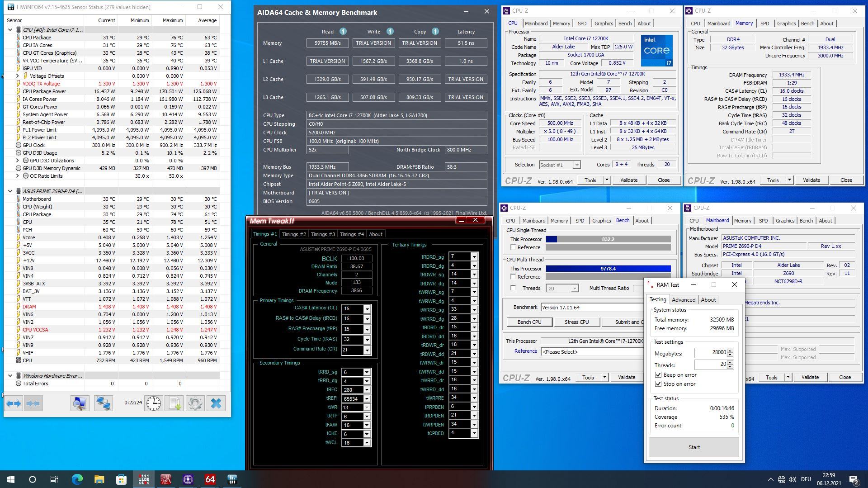Open notification center in system tray
The width and height of the screenshot is (868, 488).
854,479
